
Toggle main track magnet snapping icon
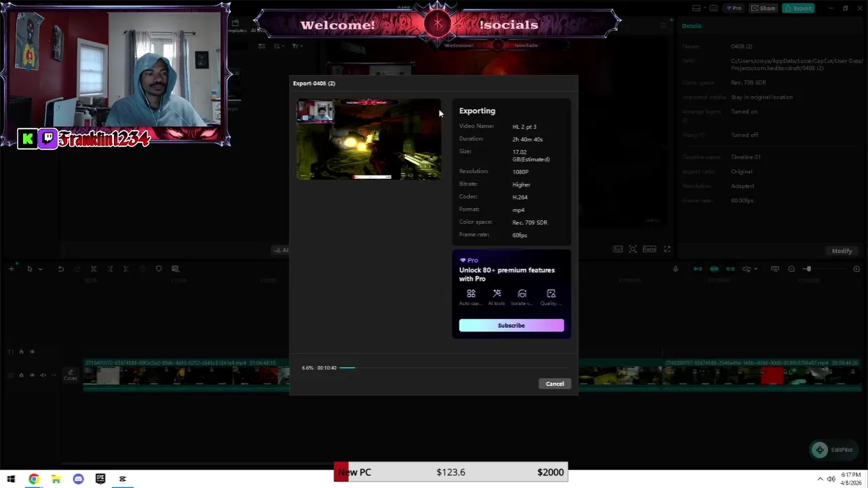[x=697, y=269]
